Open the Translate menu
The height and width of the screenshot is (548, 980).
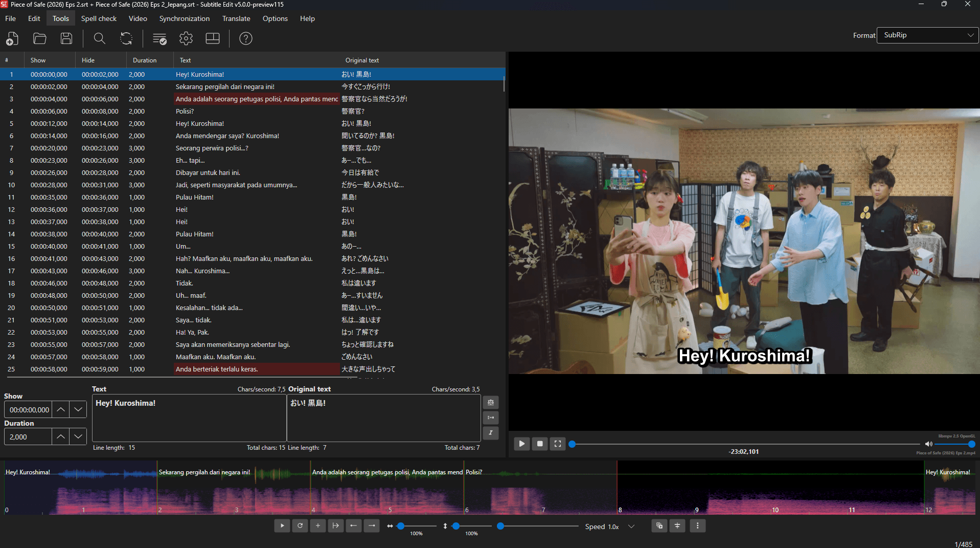pyautogui.click(x=236, y=18)
